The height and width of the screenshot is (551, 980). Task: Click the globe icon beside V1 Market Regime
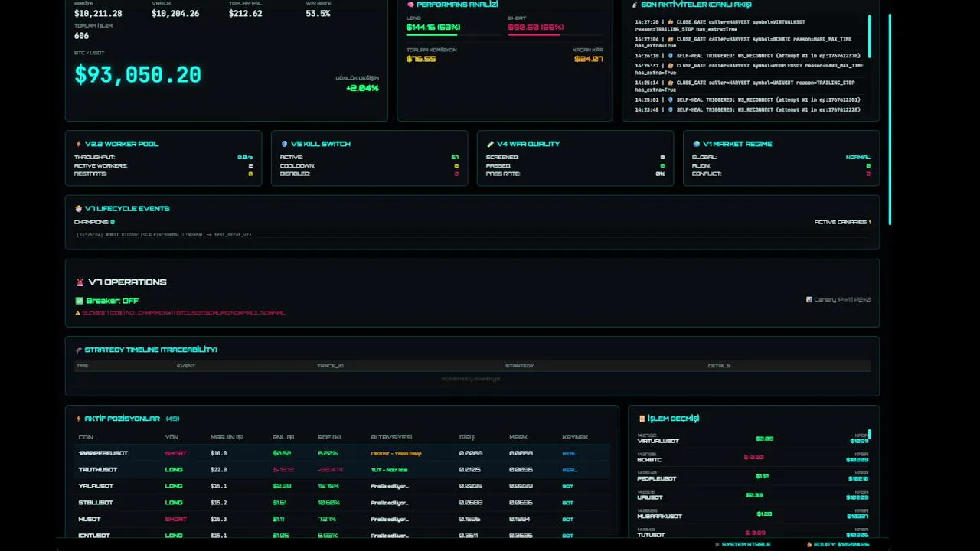click(696, 144)
